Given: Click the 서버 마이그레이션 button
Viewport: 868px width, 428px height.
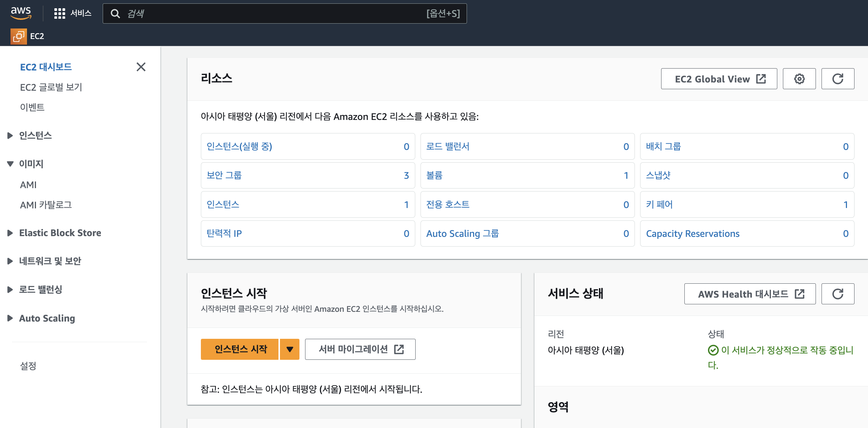Looking at the screenshot, I should (x=360, y=349).
